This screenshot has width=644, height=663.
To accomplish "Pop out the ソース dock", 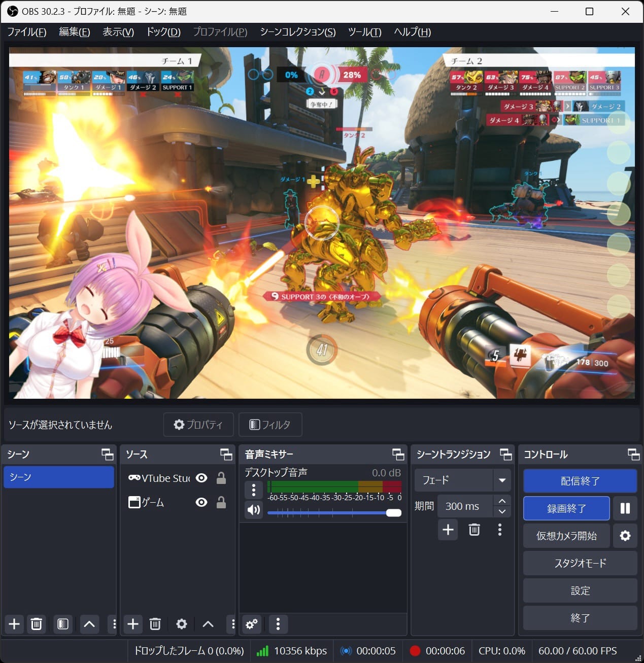I will coord(226,454).
